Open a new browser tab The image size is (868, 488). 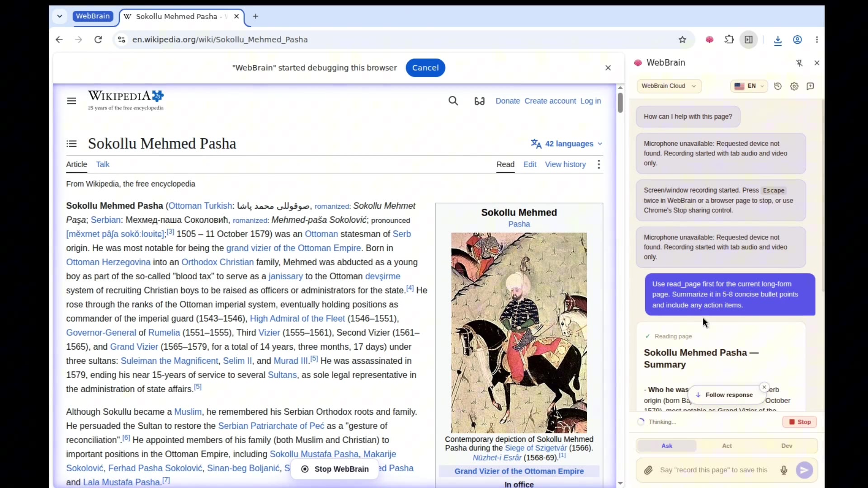click(256, 17)
